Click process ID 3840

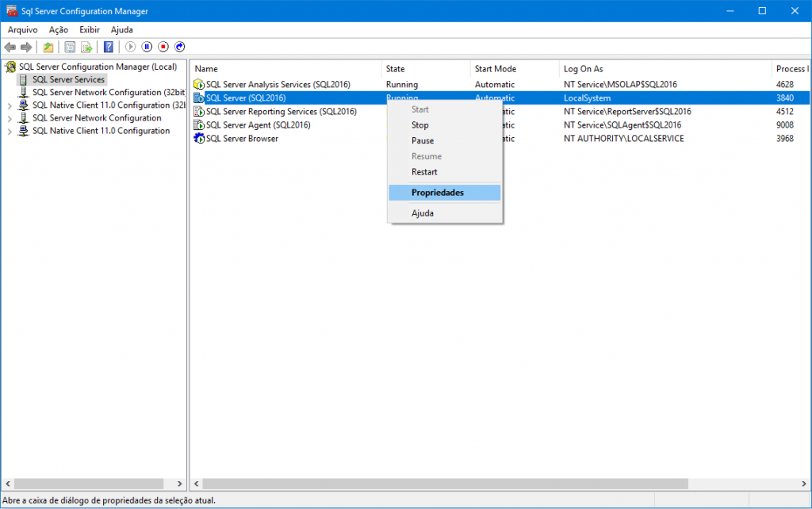point(785,98)
